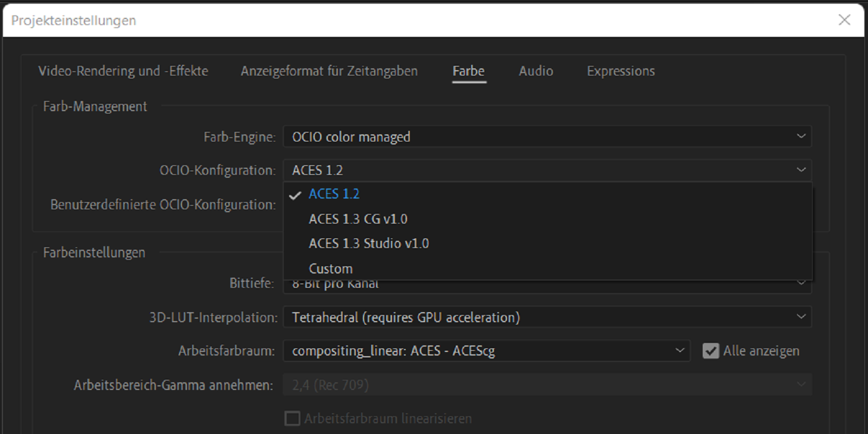
Task: Select ACES 1.3 CG v1.0 option
Action: 358,219
